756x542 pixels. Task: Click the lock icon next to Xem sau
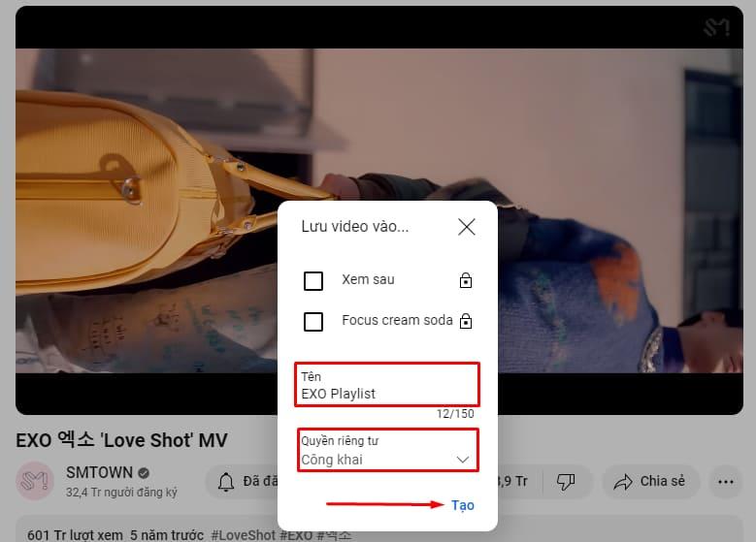[x=465, y=280]
